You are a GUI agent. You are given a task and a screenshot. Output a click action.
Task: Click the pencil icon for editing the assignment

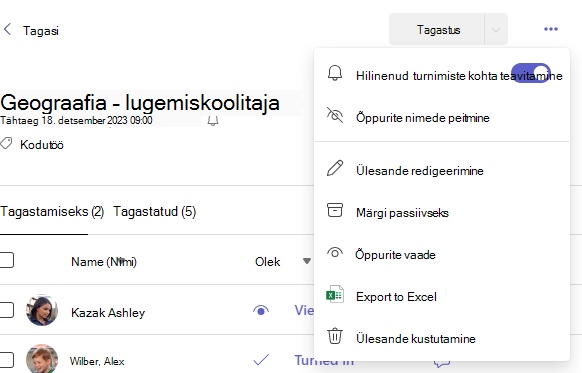pyautogui.click(x=335, y=168)
